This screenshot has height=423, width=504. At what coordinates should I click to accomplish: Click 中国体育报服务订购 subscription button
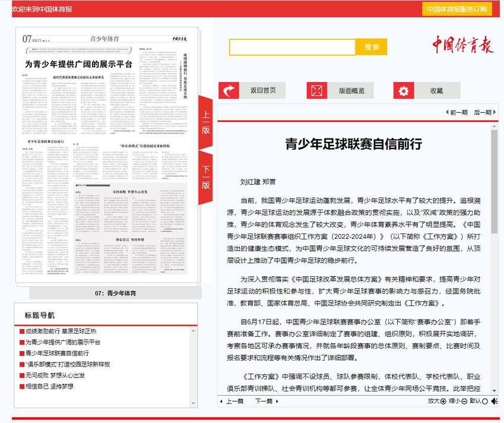pos(457,9)
